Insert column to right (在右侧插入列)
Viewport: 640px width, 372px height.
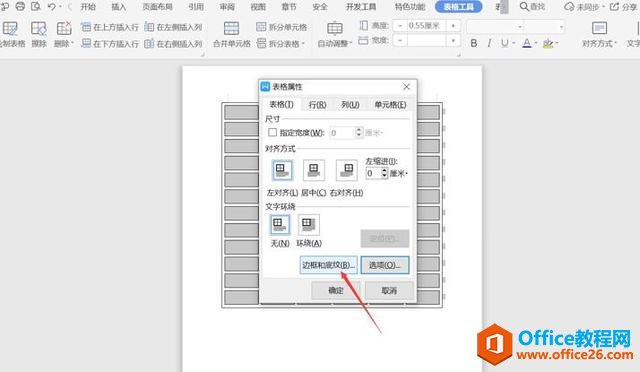click(173, 43)
